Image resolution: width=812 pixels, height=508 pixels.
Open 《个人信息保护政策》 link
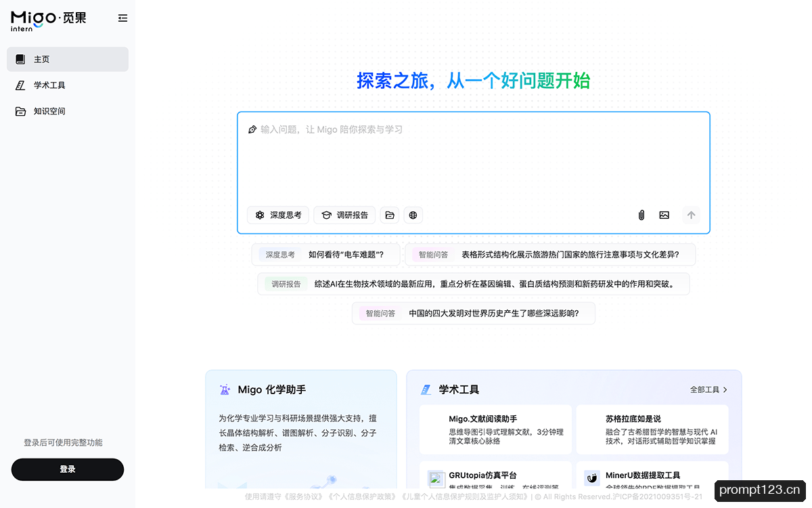pyautogui.click(x=361, y=496)
